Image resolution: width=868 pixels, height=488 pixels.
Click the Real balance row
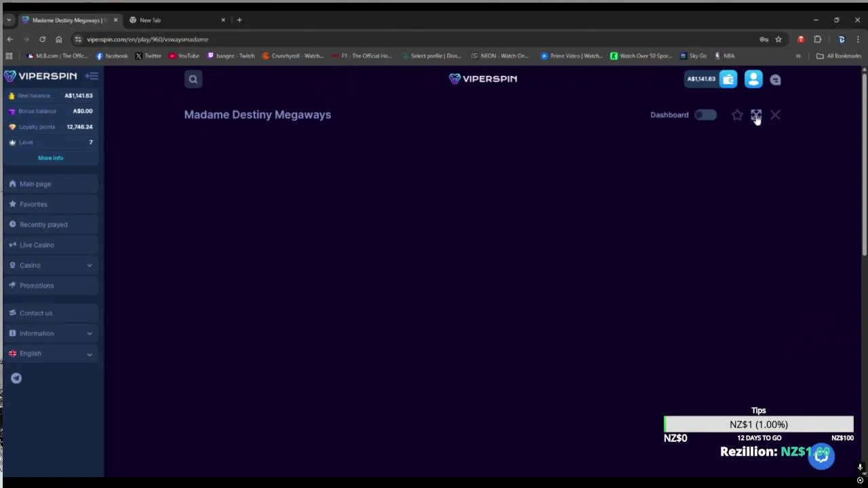(x=51, y=96)
